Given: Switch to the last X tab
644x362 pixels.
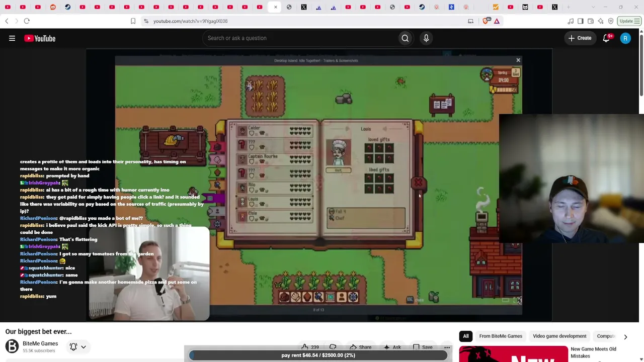Looking at the screenshot, I should [x=554, y=7].
